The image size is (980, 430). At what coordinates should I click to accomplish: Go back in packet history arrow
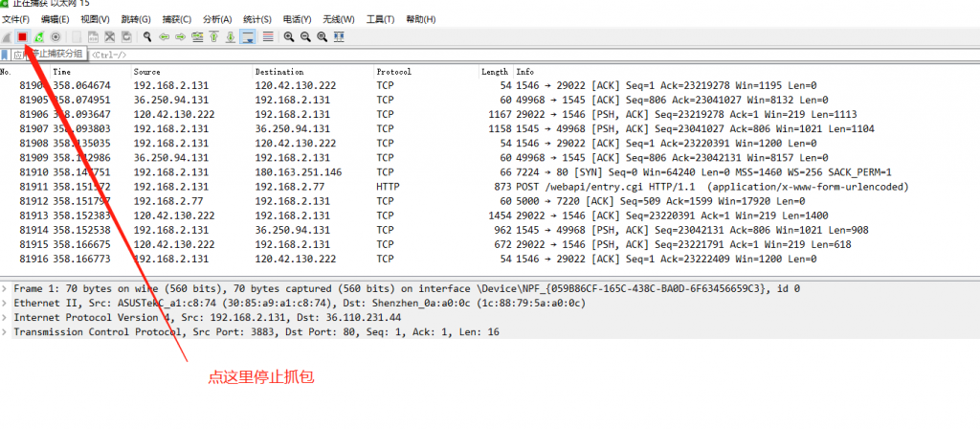click(164, 37)
